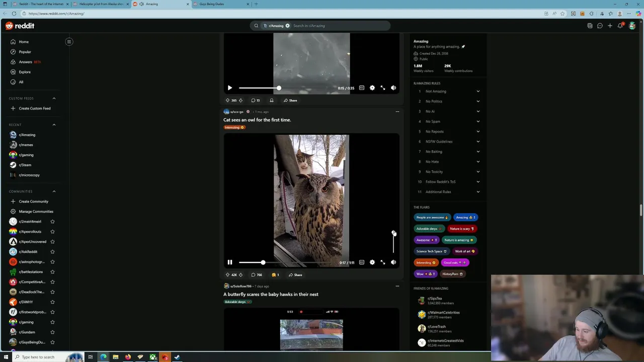The width and height of the screenshot is (644, 362).
Task: Click the create post plus icon
Action: 610,26
